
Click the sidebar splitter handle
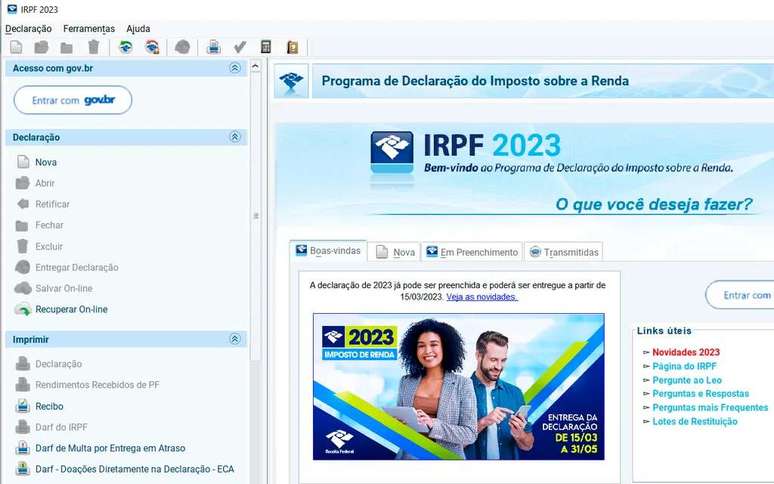(256, 216)
